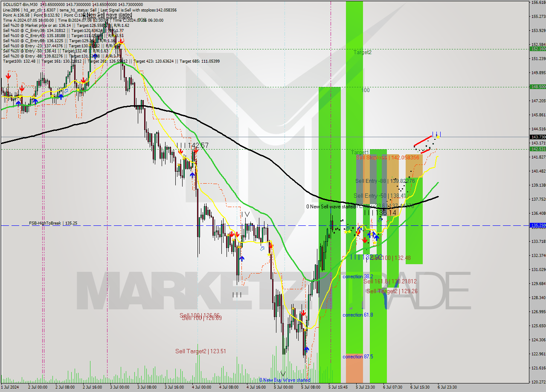Select the 'correction 61.8' label
This screenshot has width=546, height=392.
pyautogui.click(x=358, y=315)
